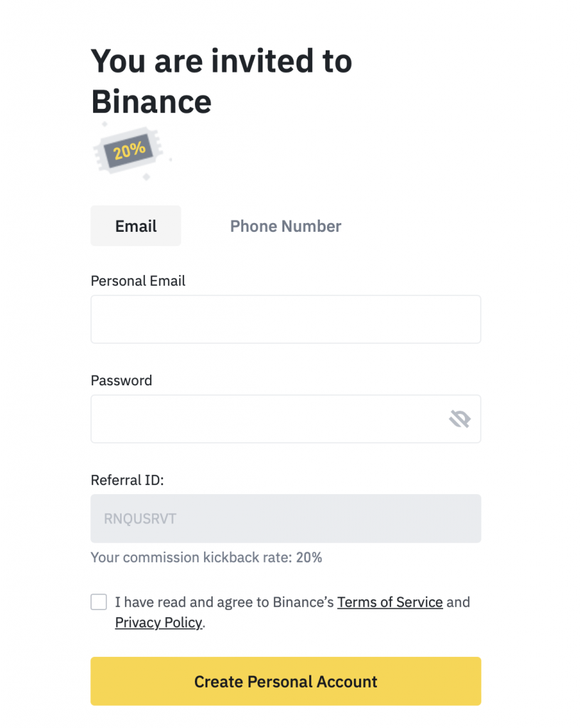Click the greyed Referral ID field
Screen dimensions: 581x728
285,518
